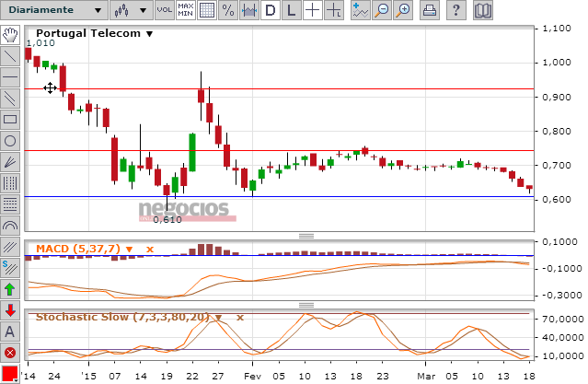Select the hand pan tool

(x=10, y=35)
